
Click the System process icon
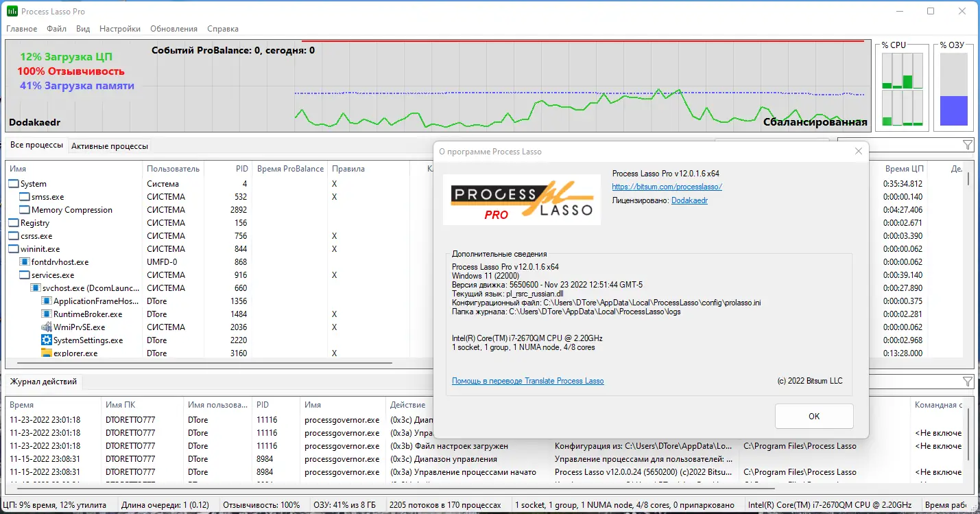pyautogui.click(x=14, y=184)
